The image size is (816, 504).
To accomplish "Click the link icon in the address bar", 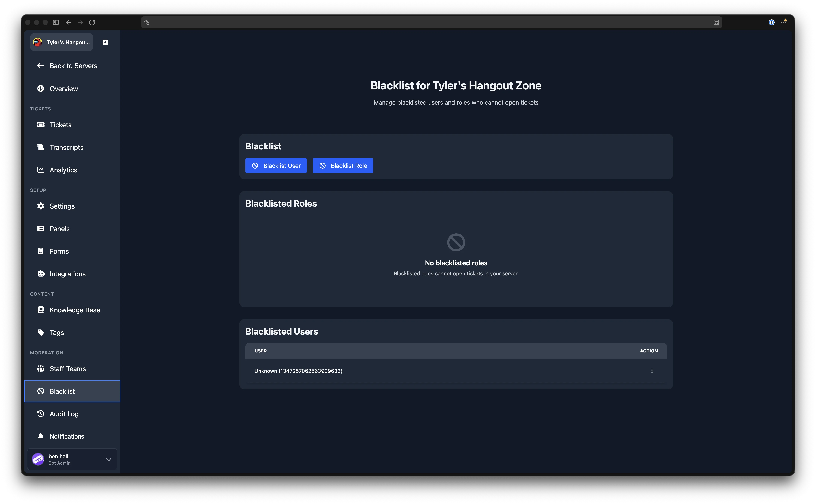I will (x=147, y=22).
